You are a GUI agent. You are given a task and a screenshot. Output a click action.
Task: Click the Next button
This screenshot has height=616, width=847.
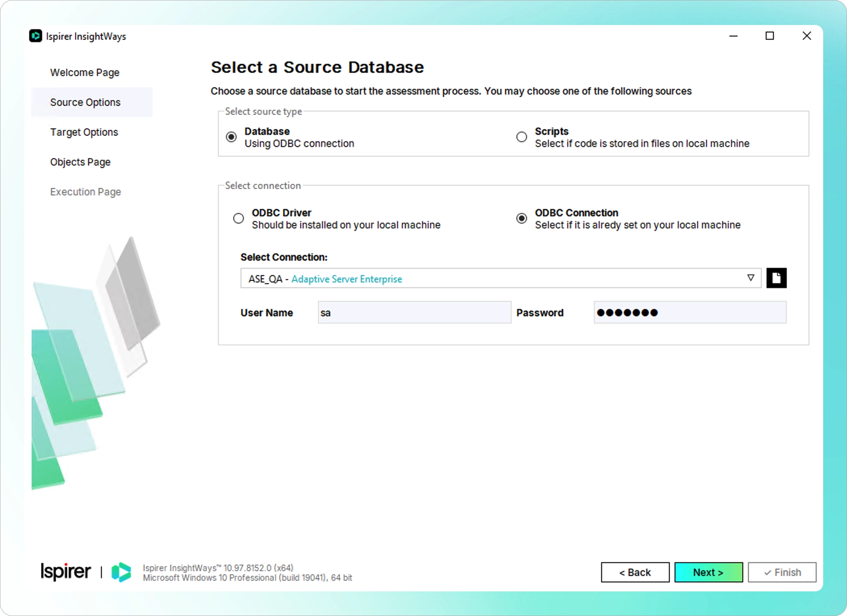(x=709, y=572)
